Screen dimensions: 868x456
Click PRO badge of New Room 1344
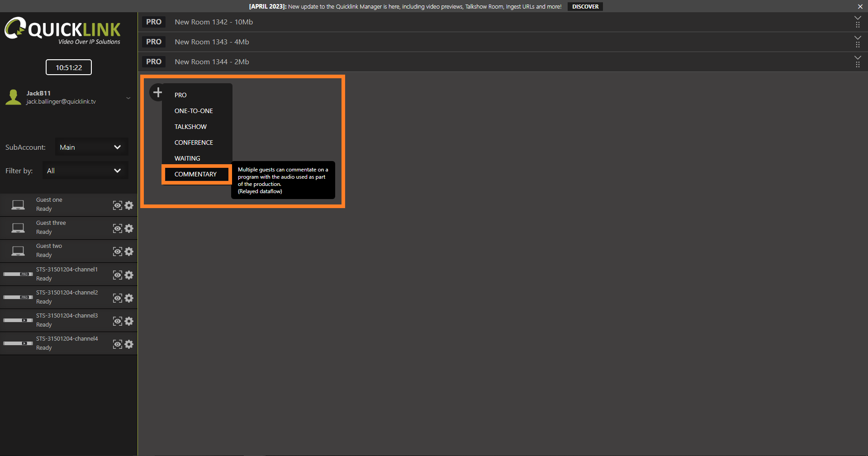[x=154, y=62]
